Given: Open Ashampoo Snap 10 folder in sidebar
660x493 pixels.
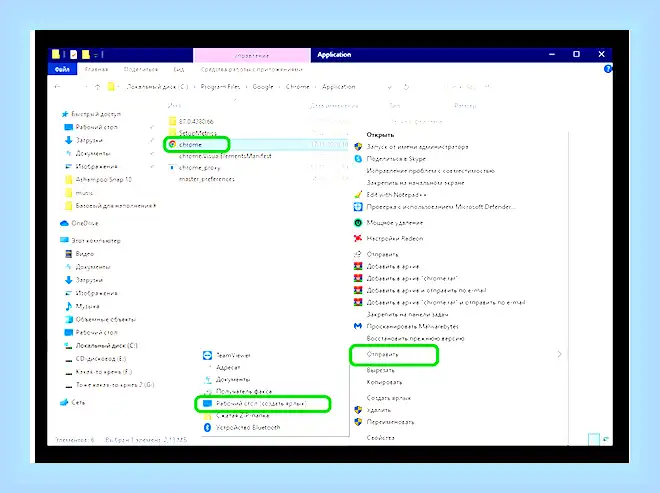Looking at the screenshot, I should coord(99,179).
